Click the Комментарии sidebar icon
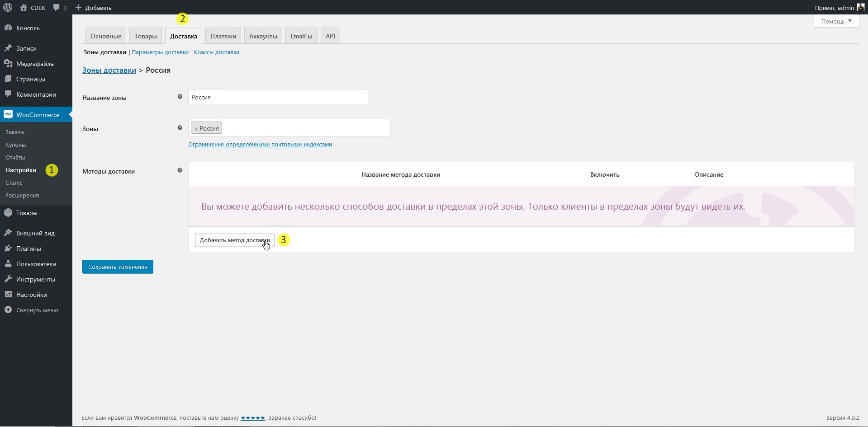Viewport: 868px width, 427px height. coord(8,94)
